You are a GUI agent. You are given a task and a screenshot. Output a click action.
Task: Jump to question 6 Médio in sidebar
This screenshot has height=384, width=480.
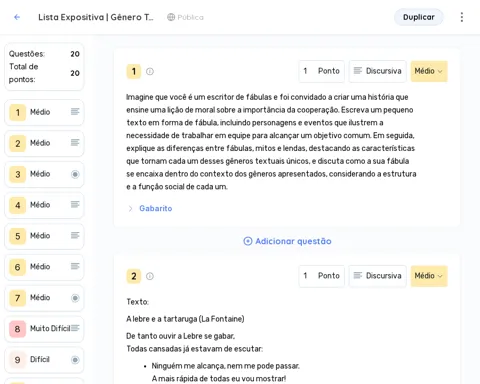click(x=44, y=267)
